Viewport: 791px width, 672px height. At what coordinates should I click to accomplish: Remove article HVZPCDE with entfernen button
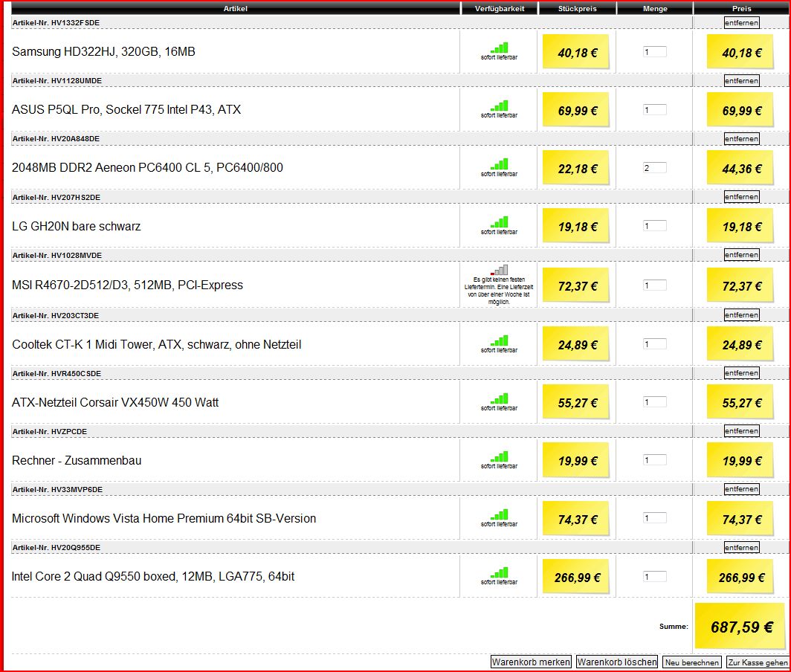click(x=742, y=431)
